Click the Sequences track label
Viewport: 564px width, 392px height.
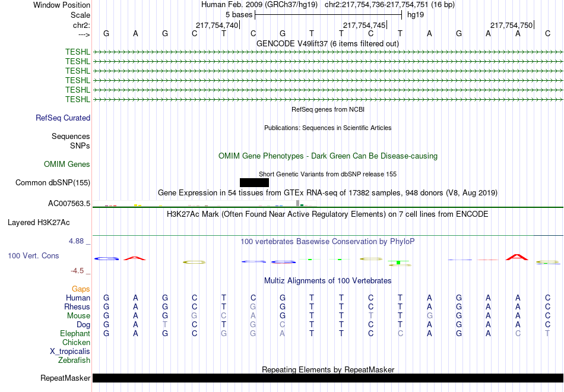71,137
